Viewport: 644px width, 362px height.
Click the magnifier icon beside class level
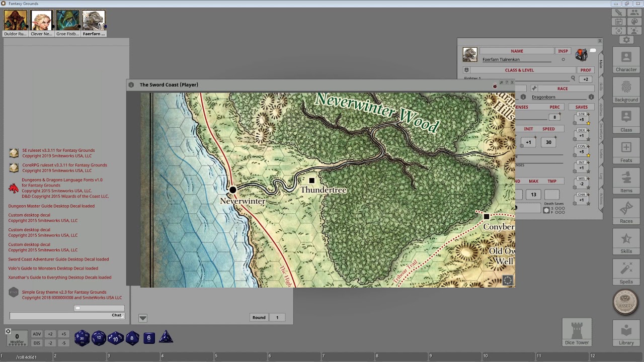[x=573, y=78]
